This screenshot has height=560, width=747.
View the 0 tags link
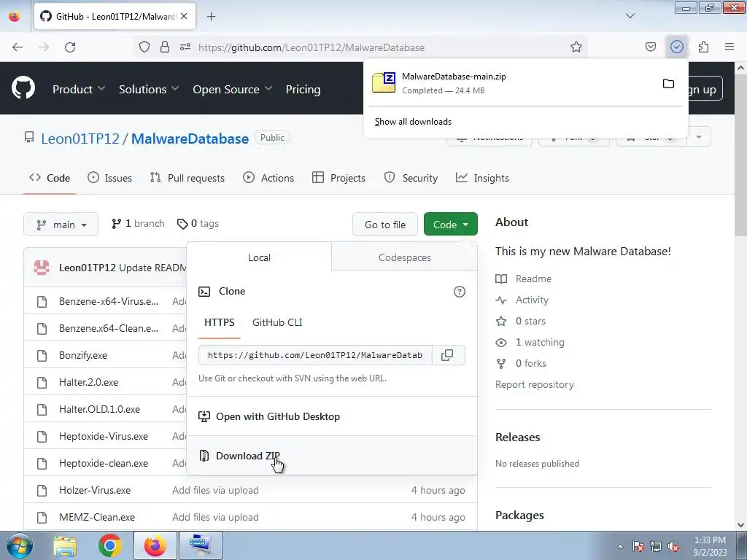pyautogui.click(x=198, y=224)
